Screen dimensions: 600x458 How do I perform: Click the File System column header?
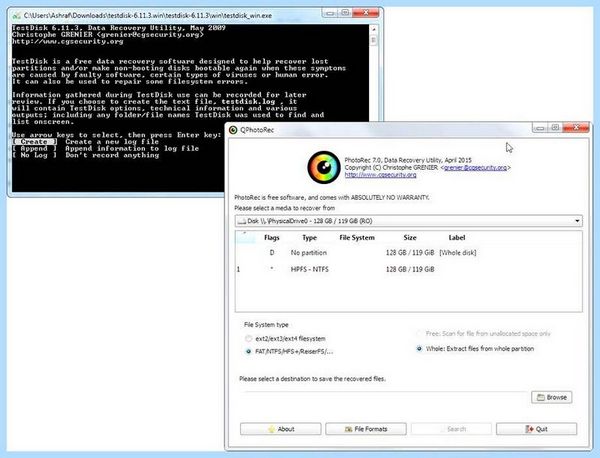click(357, 238)
